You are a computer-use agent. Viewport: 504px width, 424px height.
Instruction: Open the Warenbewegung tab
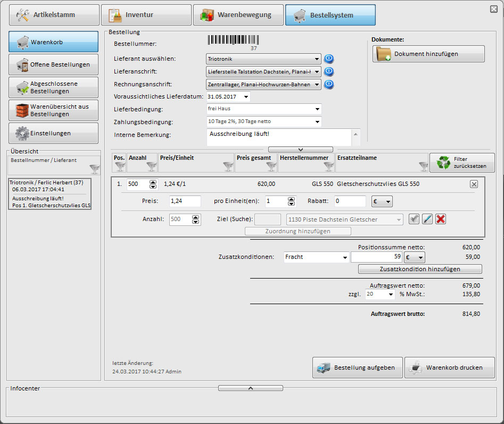point(237,15)
